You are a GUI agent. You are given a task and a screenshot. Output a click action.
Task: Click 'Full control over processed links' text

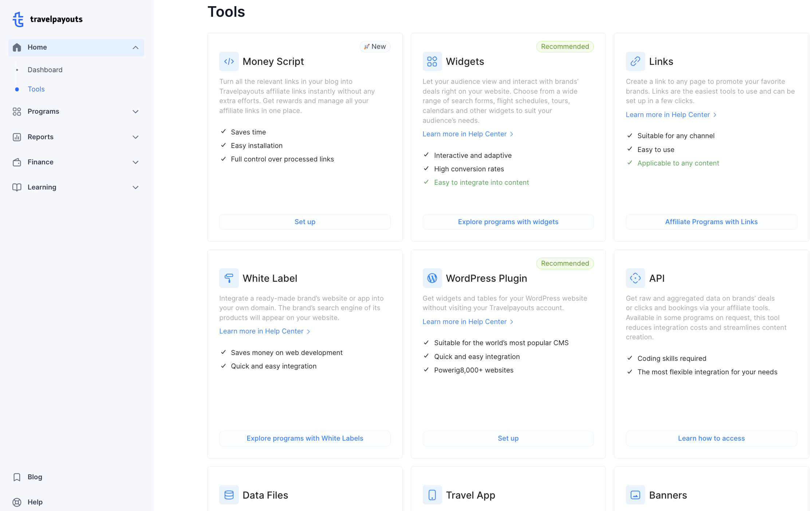[x=282, y=159]
